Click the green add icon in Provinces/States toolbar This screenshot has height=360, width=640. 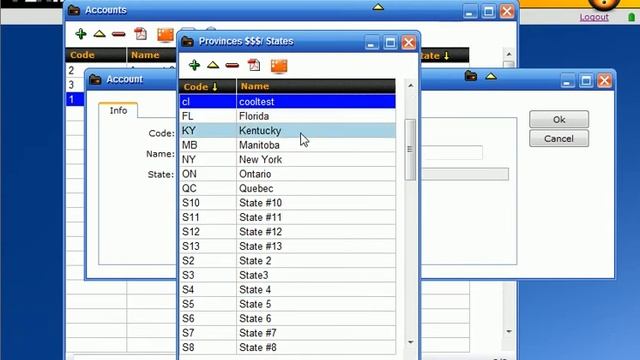tap(194, 65)
